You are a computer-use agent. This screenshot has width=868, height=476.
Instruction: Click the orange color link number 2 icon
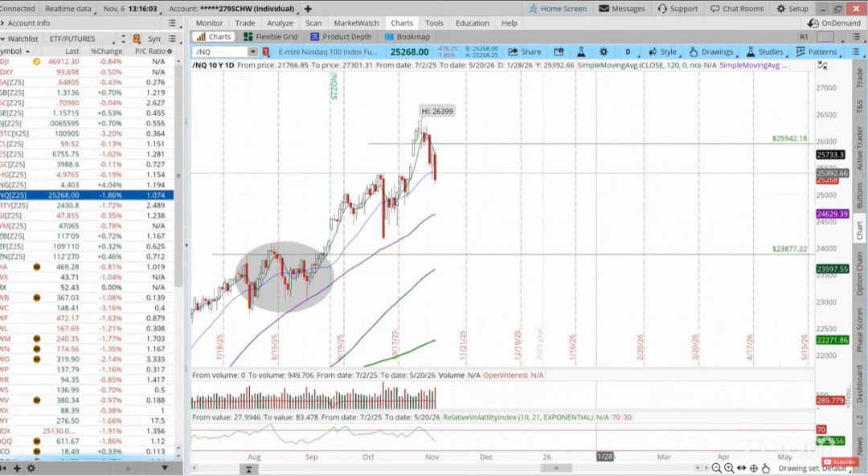[x=137, y=39]
